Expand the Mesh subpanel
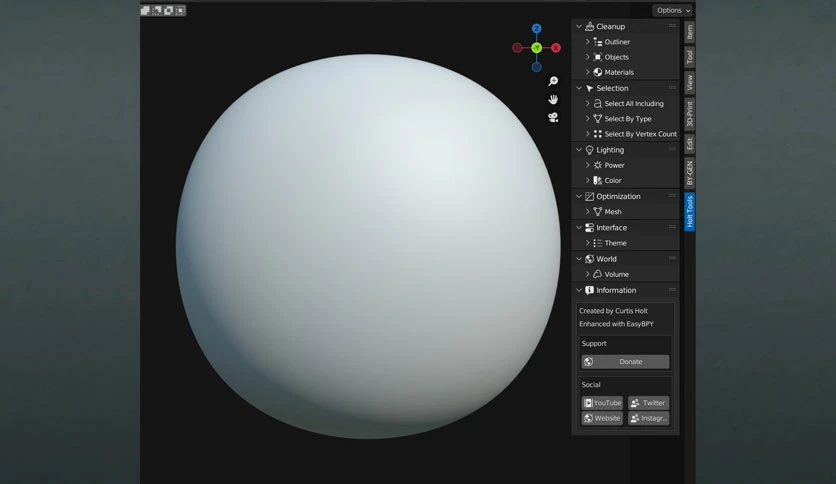This screenshot has height=484, width=836. [x=588, y=212]
